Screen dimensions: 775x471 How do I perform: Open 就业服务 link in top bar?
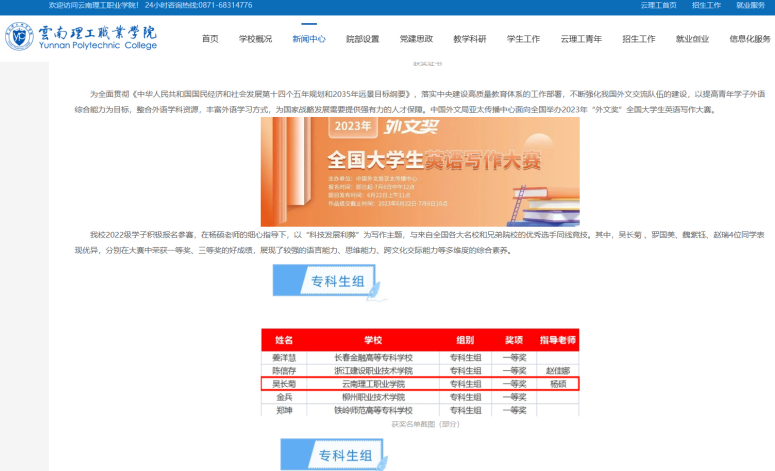[750, 5]
